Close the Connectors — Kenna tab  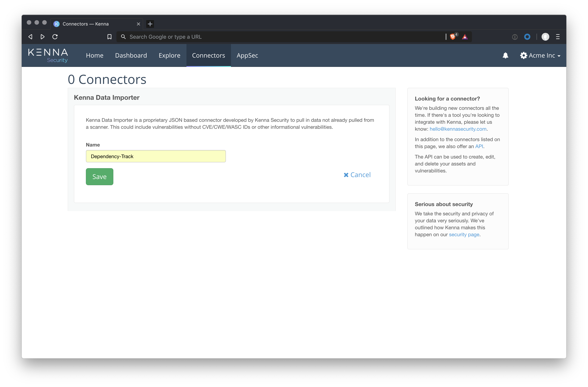(x=138, y=24)
